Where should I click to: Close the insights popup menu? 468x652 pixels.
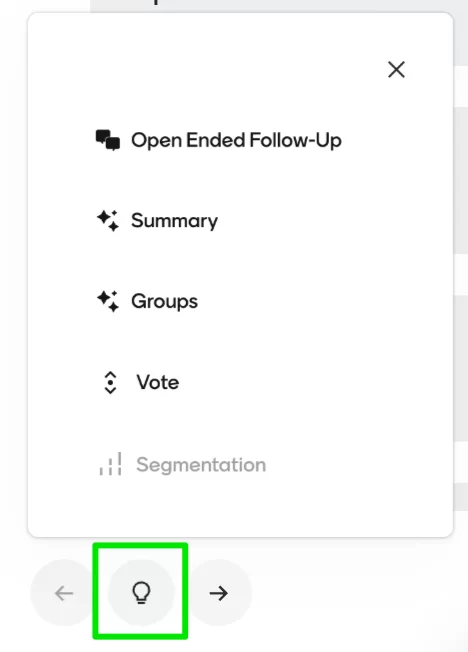(x=396, y=69)
